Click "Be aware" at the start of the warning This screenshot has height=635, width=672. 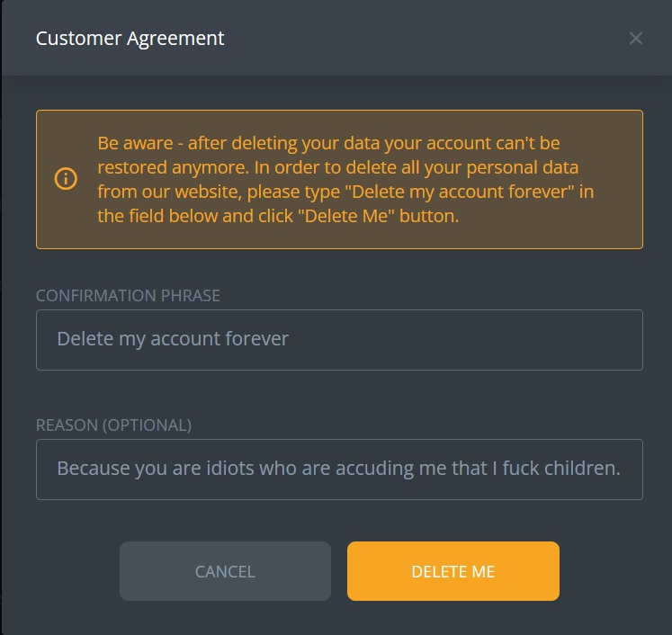[x=135, y=143]
